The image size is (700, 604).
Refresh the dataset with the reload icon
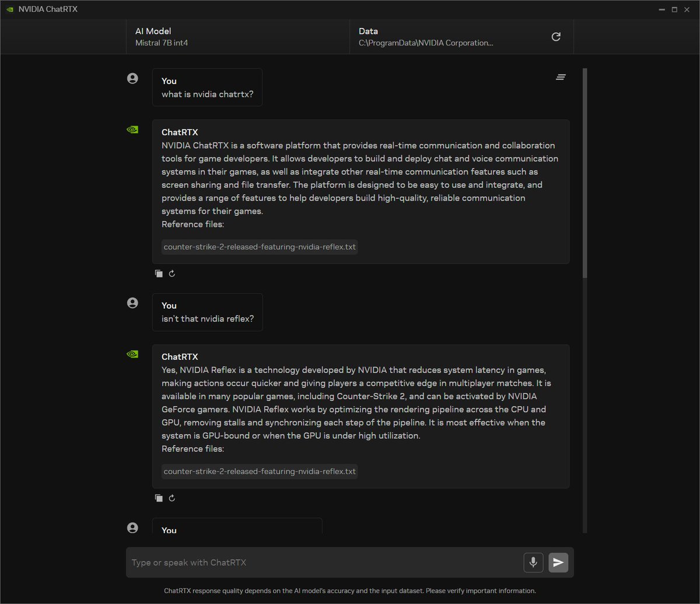pyautogui.click(x=556, y=37)
